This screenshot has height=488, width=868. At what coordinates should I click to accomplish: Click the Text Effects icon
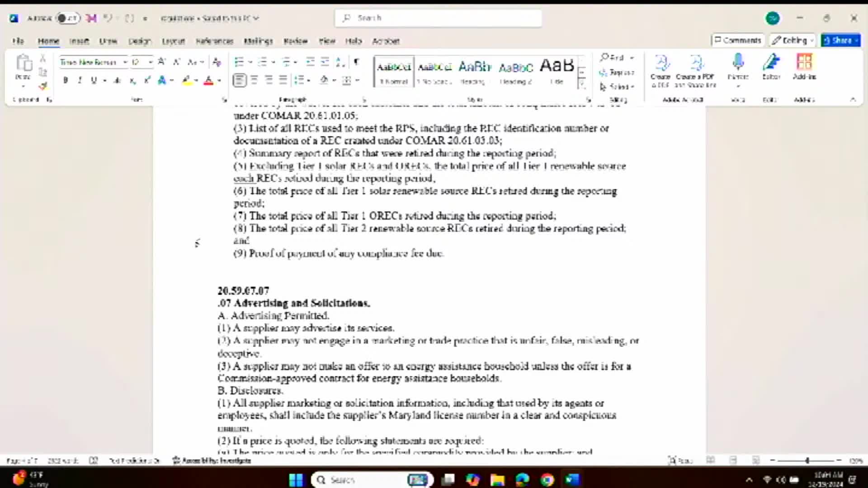pyautogui.click(x=162, y=80)
